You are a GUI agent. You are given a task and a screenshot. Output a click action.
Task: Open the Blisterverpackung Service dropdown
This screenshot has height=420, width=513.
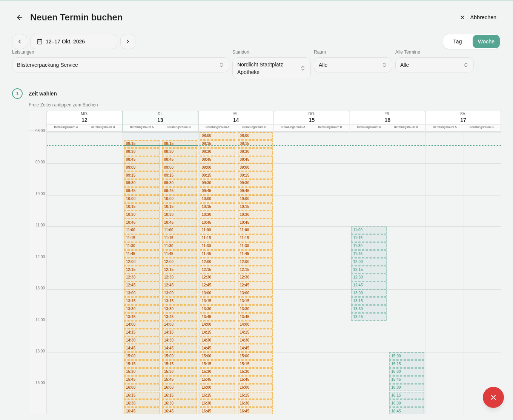[x=121, y=65]
